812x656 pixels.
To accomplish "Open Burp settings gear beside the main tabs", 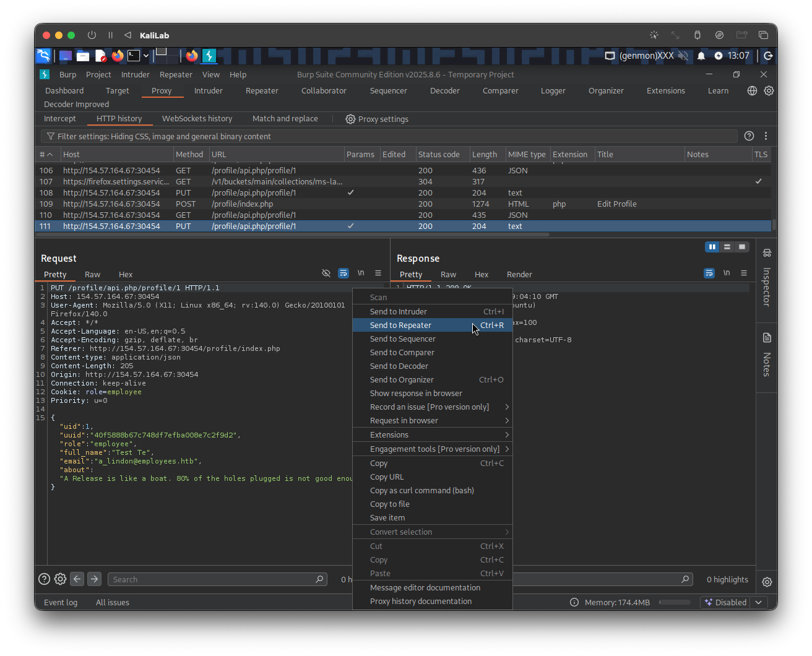I will coord(769,90).
